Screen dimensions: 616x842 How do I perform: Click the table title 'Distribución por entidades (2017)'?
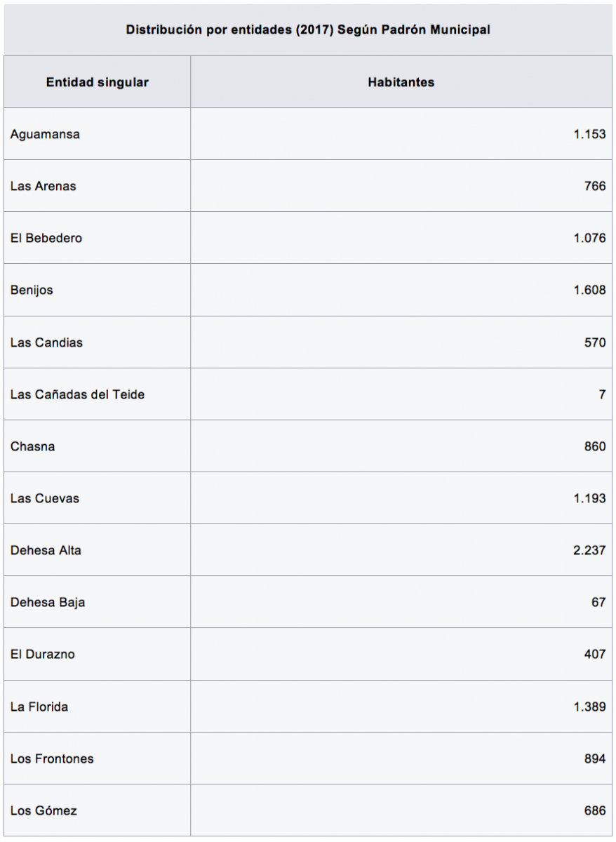pyautogui.click(x=307, y=30)
